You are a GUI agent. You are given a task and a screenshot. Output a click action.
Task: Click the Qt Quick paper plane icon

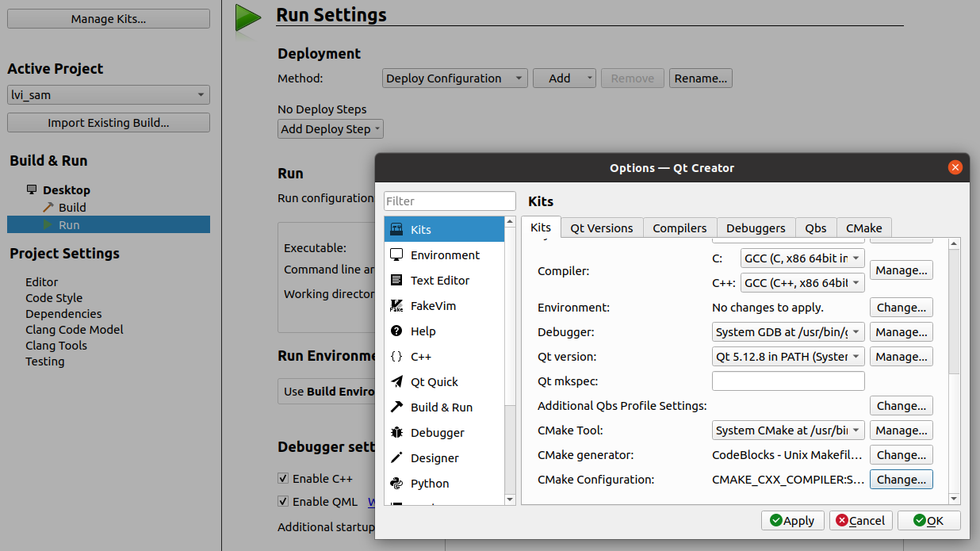(396, 382)
